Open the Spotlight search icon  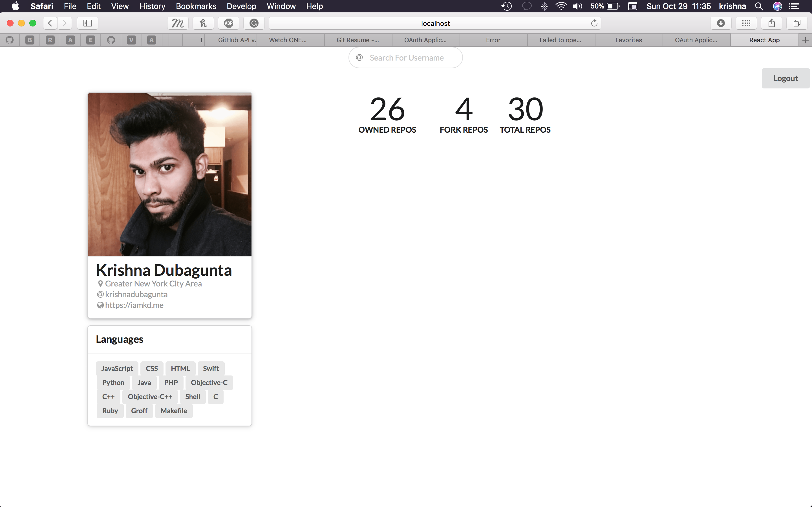click(759, 6)
